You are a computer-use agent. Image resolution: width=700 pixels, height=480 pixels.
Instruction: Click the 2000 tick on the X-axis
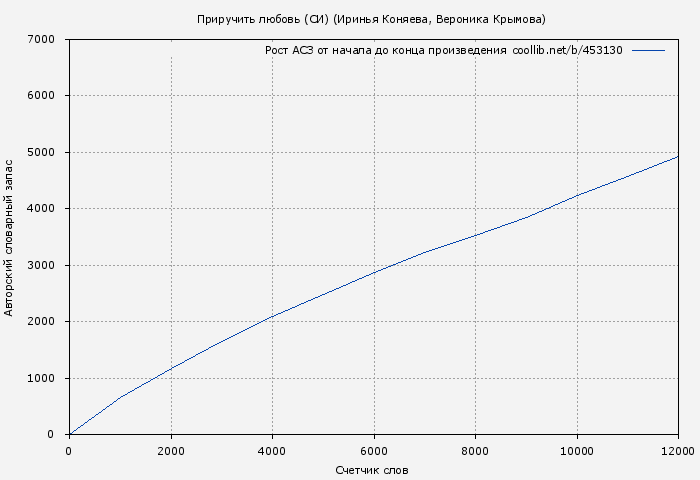coord(171,450)
